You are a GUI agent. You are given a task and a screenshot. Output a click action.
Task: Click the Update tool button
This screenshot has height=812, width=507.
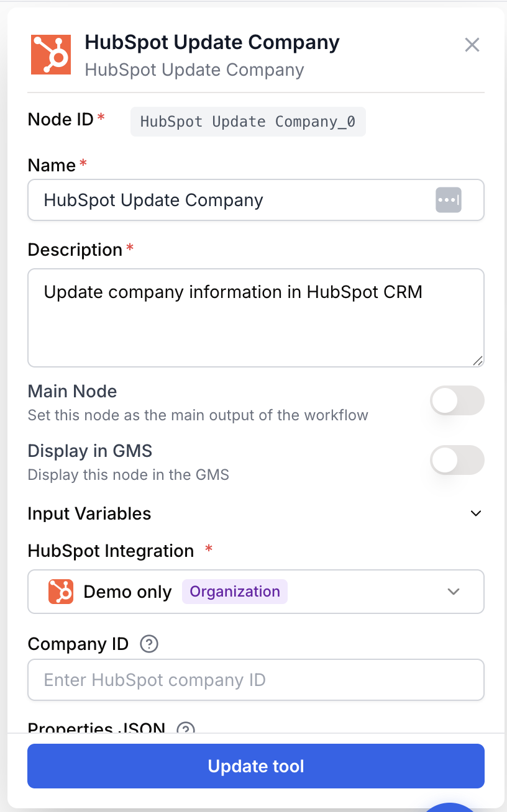click(x=256, y=766)
